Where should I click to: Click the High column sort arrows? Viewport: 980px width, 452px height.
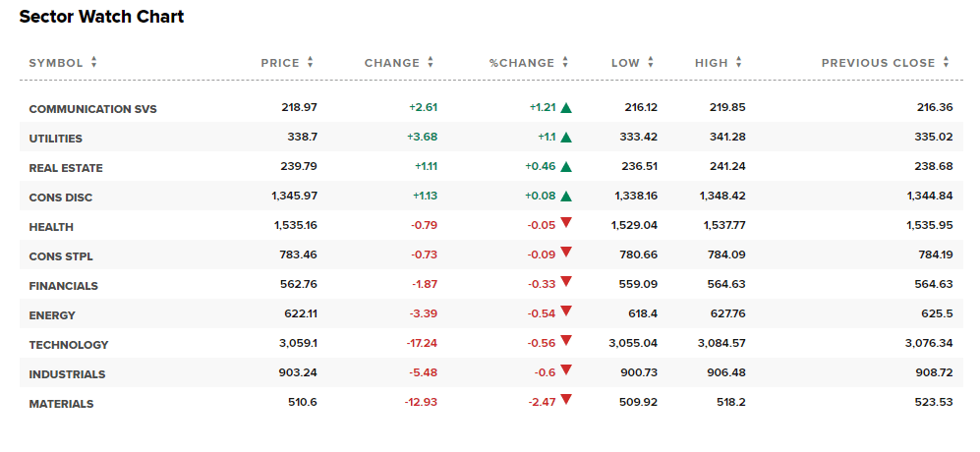pos(739,63)
